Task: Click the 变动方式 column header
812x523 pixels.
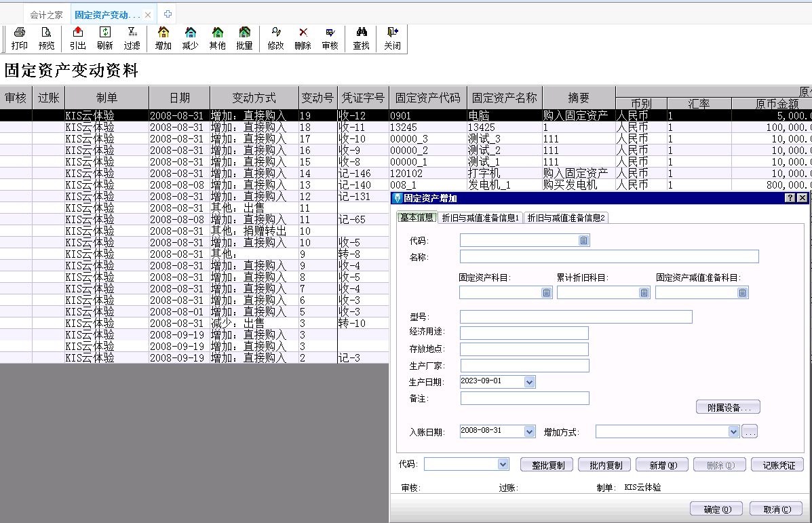Action: click(x=254, y=98)
